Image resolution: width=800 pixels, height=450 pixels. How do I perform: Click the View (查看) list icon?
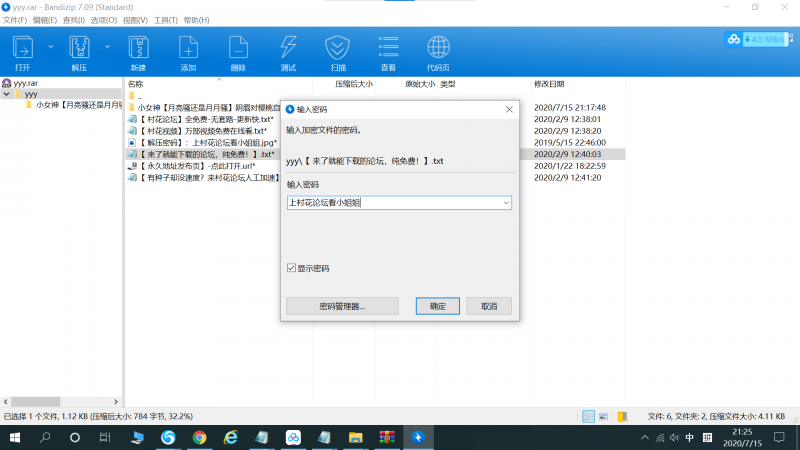click(x=388, y=47)
